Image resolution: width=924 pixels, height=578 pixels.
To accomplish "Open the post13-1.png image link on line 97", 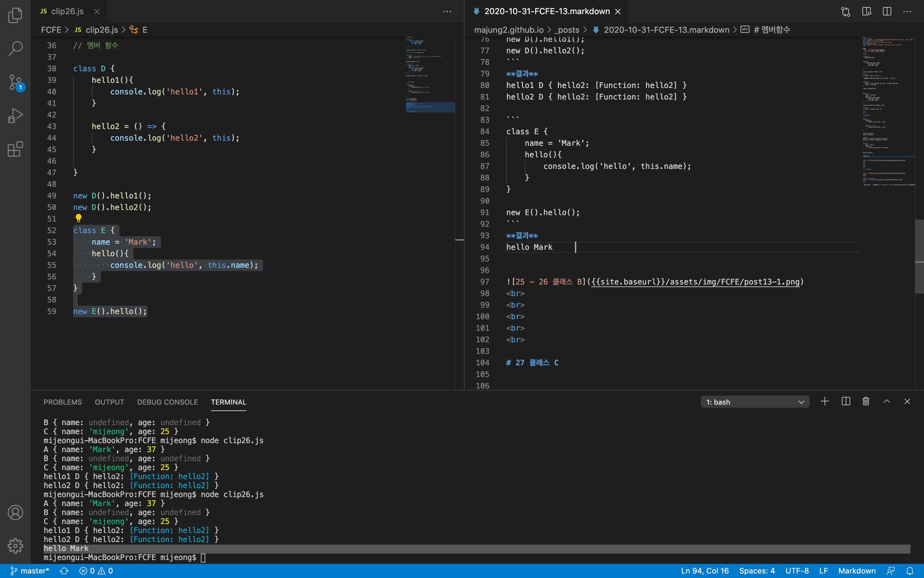I will tap(695, 282).
